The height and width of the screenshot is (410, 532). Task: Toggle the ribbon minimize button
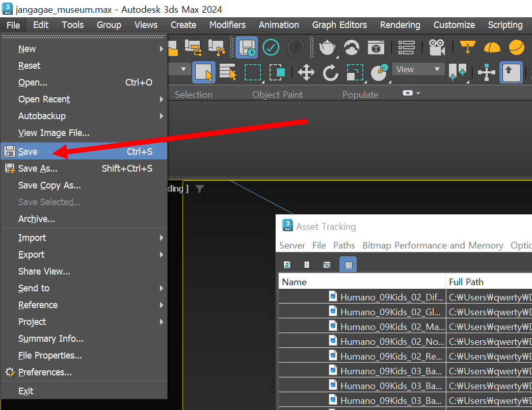tap(408, 93)
